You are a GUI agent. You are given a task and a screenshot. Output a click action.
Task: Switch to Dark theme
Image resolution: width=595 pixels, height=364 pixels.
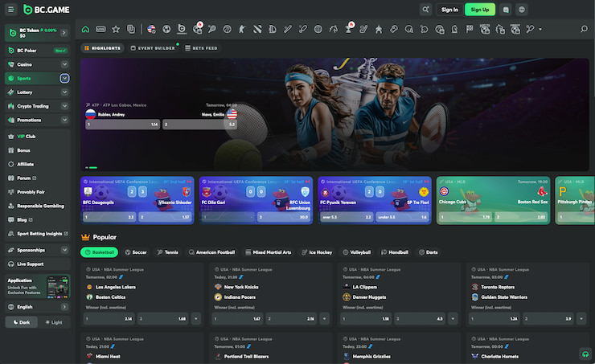point(22,322)
